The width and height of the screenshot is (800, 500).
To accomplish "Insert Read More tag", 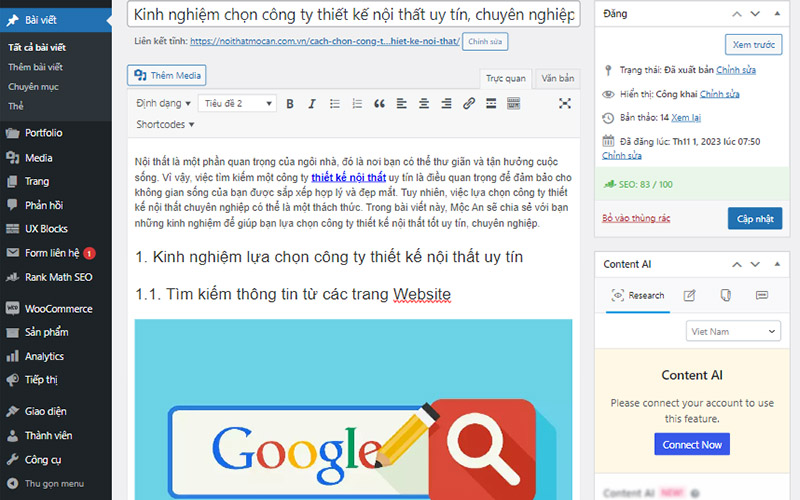I will (x=491, y=104).
